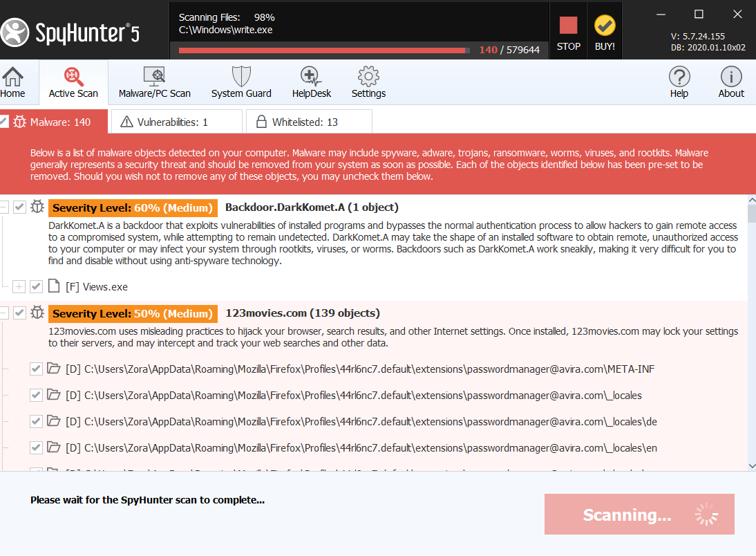Minimize the SpyHunter window

(661, 15)
